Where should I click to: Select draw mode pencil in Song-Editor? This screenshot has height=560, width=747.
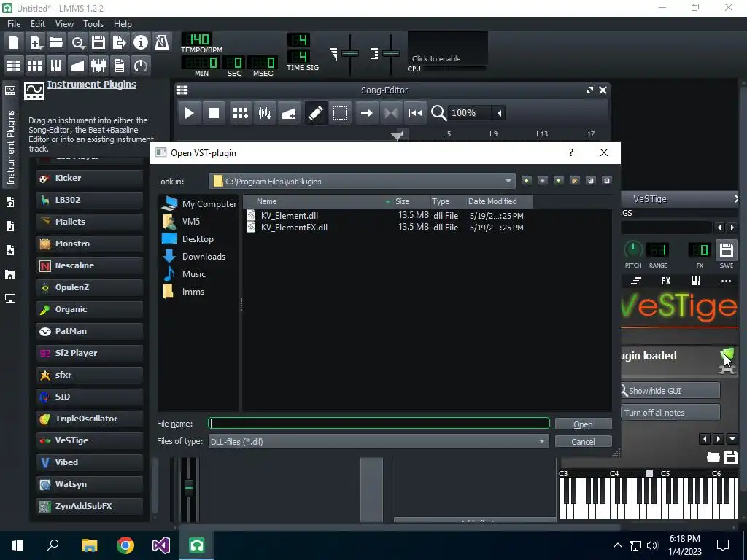[315, 113]
